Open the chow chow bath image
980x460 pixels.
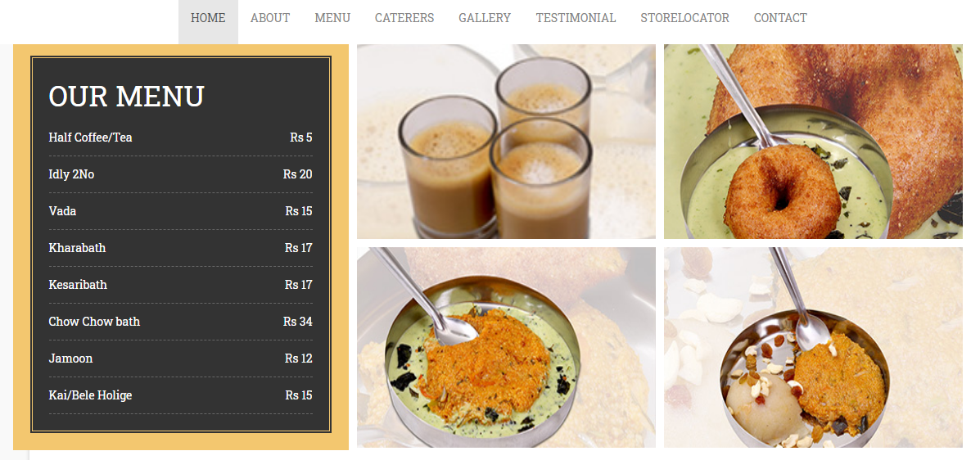813,347
